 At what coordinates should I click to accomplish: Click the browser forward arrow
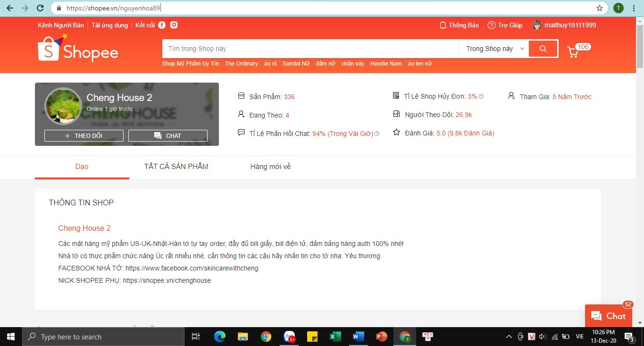coord(25,8)
